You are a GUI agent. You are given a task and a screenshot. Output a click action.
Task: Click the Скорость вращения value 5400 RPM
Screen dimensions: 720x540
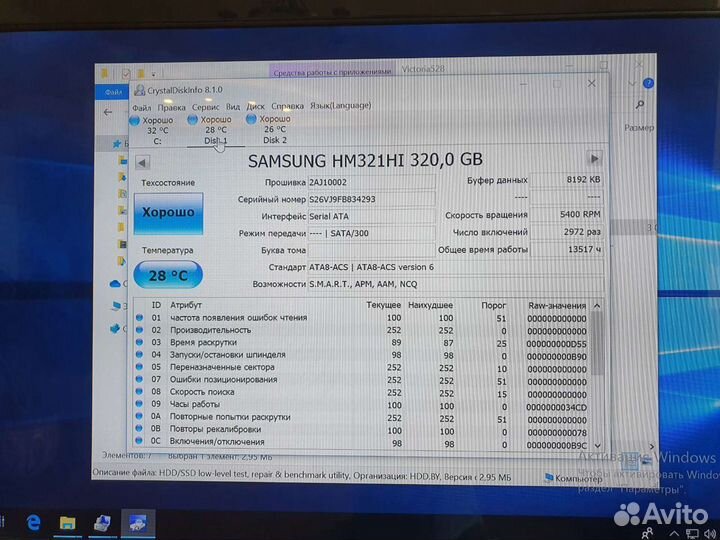tap(566, 214)
